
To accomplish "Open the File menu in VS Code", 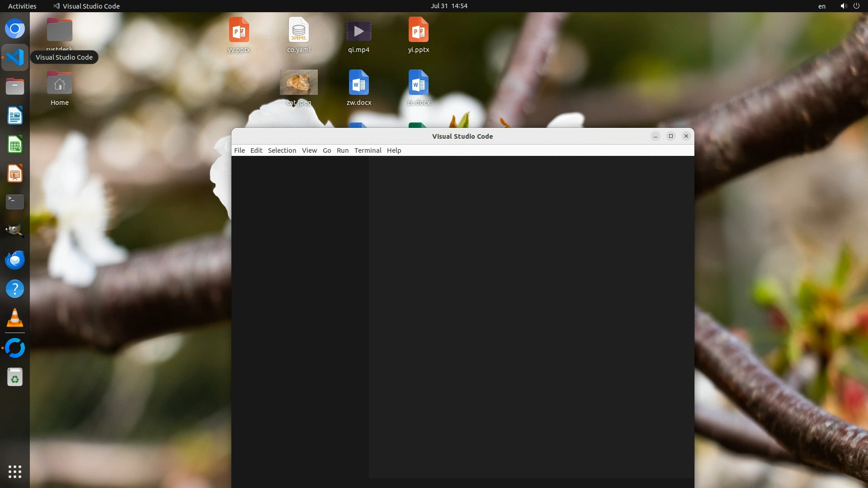I will tap(239, 150).
